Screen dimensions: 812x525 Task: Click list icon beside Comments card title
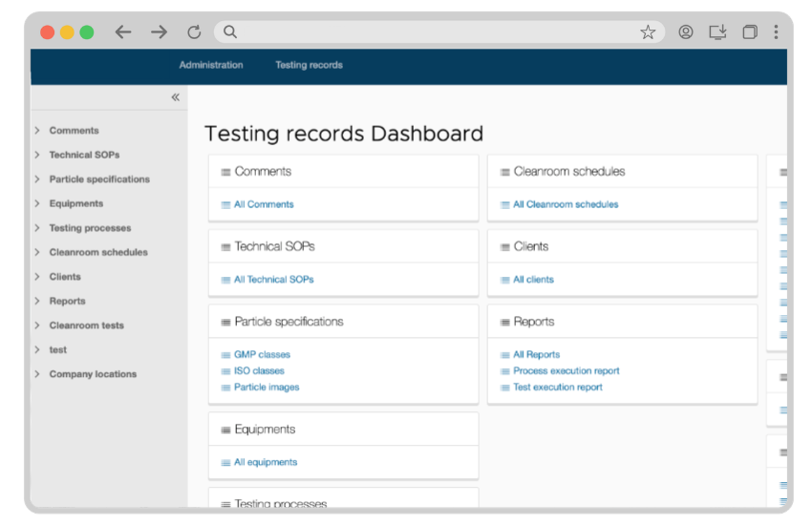pos(225,172)
